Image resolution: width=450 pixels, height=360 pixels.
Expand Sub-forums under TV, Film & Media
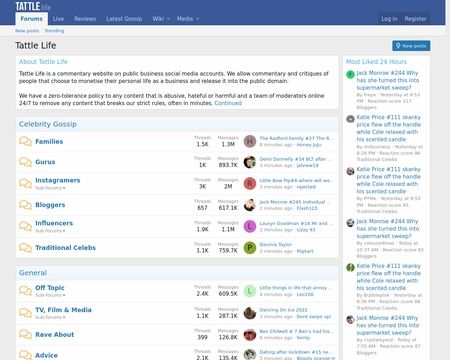click(x=50, y=317)
